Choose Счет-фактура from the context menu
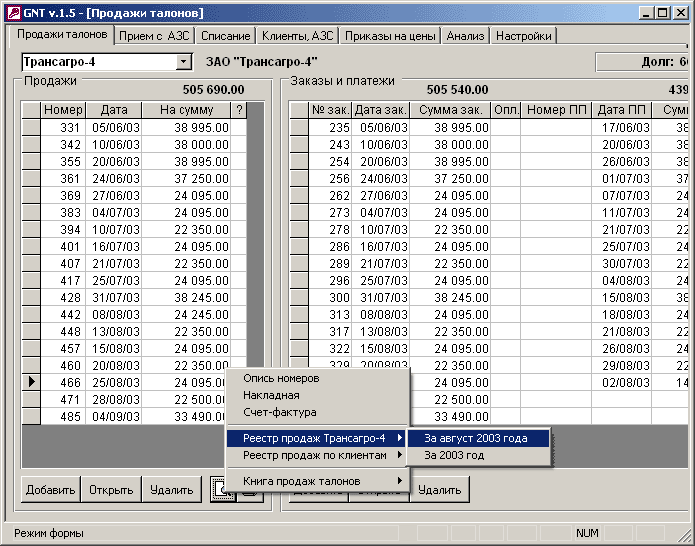This screenshot has width=695, height=546. [317, 412]
